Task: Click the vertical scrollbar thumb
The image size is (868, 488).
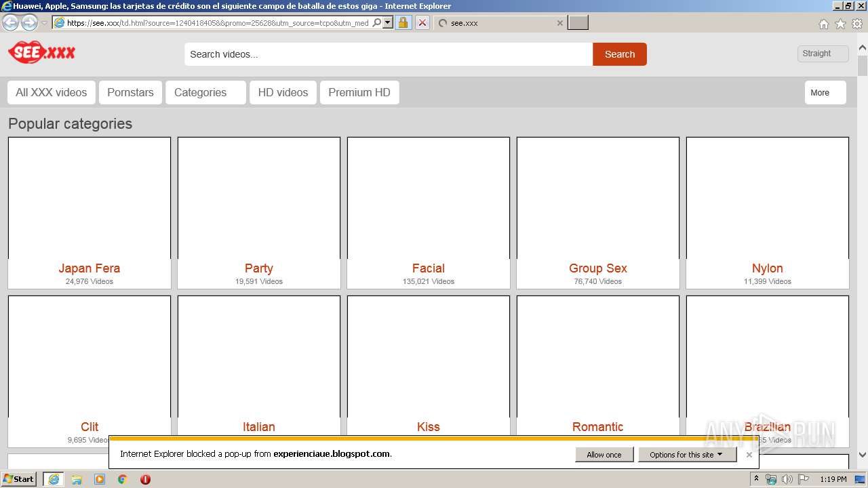Action: pyautogui.click(x=863, y=66)
